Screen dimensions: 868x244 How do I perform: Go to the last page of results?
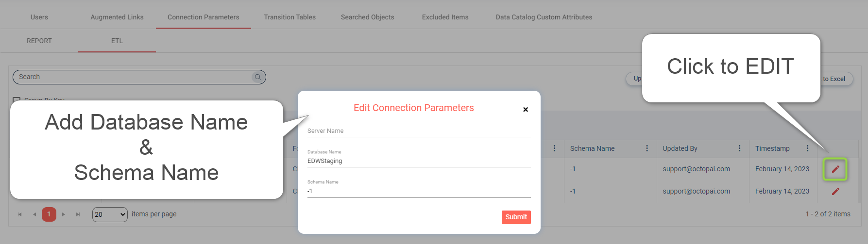78,214
